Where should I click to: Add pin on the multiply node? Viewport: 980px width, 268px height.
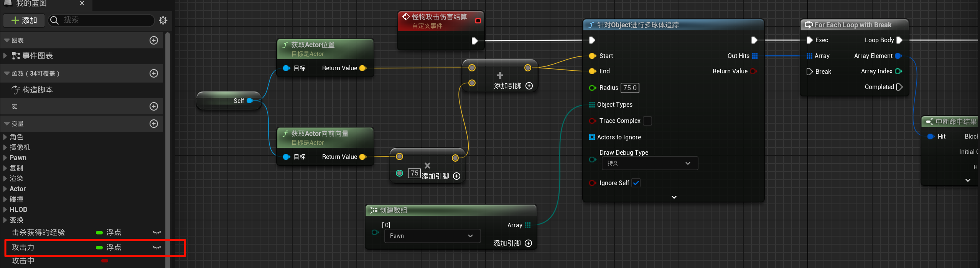click(x=456, y=176)
